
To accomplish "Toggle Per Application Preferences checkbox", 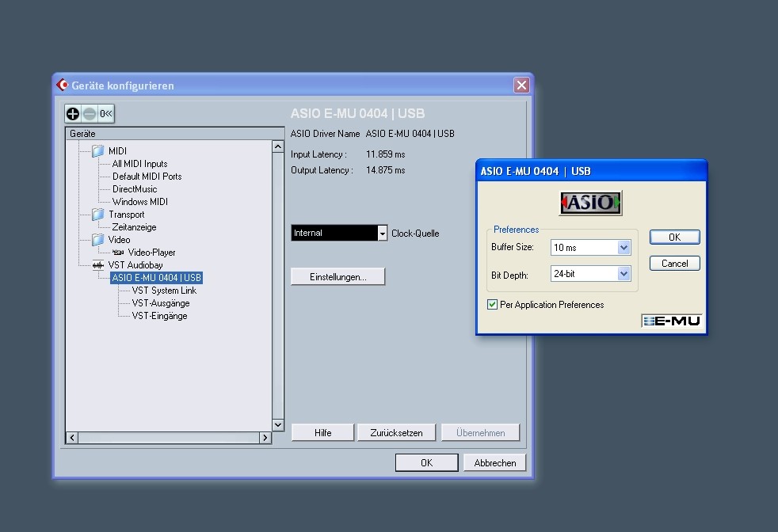I will tap(492, 305).
